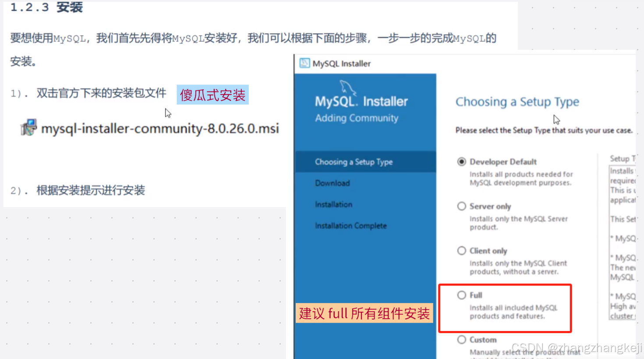
Task: Click the 'Installs only the MySQL Client' description
Action: tap(518, 267)
